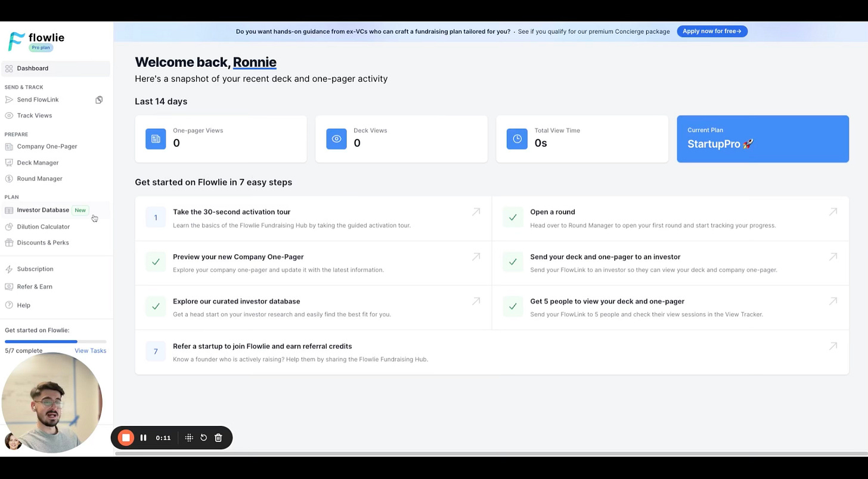This screenshot has width=868, height=479.
Task: Open Deck Manager page
Action: click(38, 163)
